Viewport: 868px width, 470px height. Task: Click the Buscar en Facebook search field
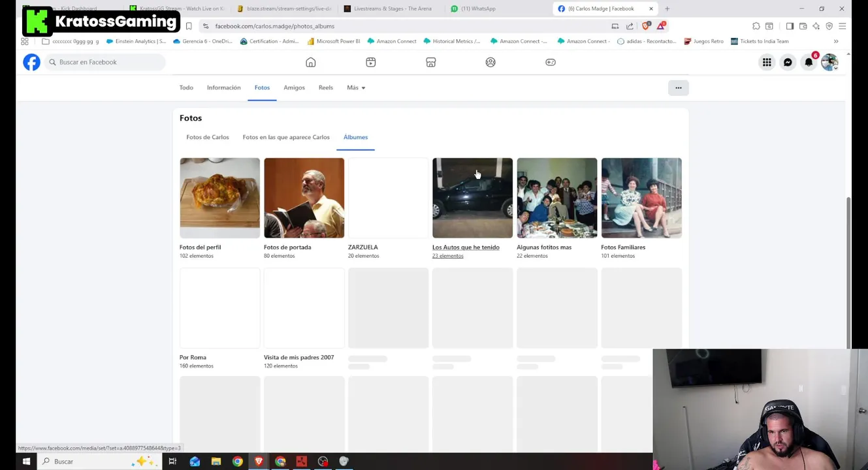(104, 62)
